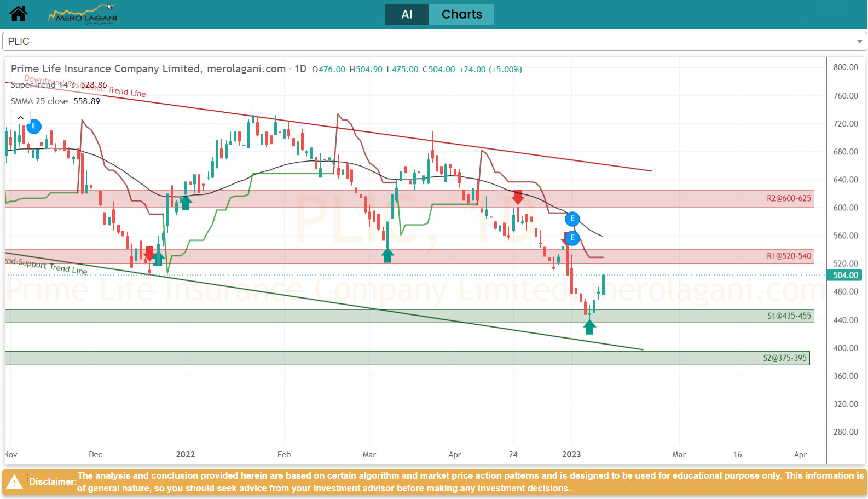Click the earnings E marker near November
The image size is (868, 499).
(34, 126)
